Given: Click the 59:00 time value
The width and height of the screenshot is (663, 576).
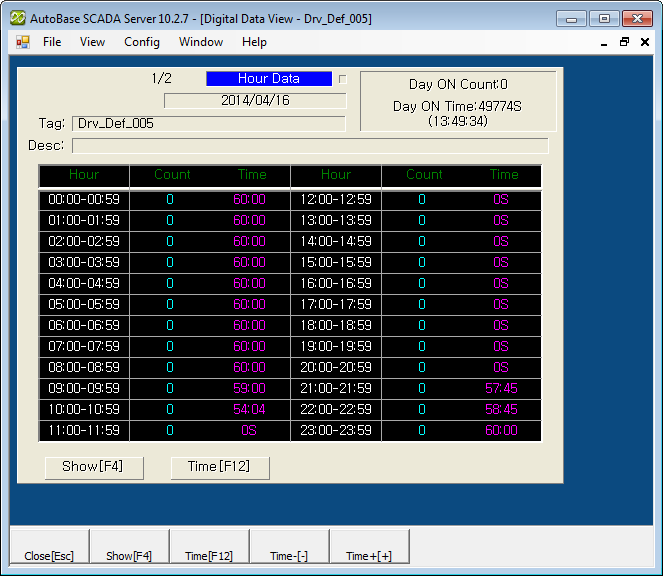Looking at the screenshot, I should click(249, 388).
